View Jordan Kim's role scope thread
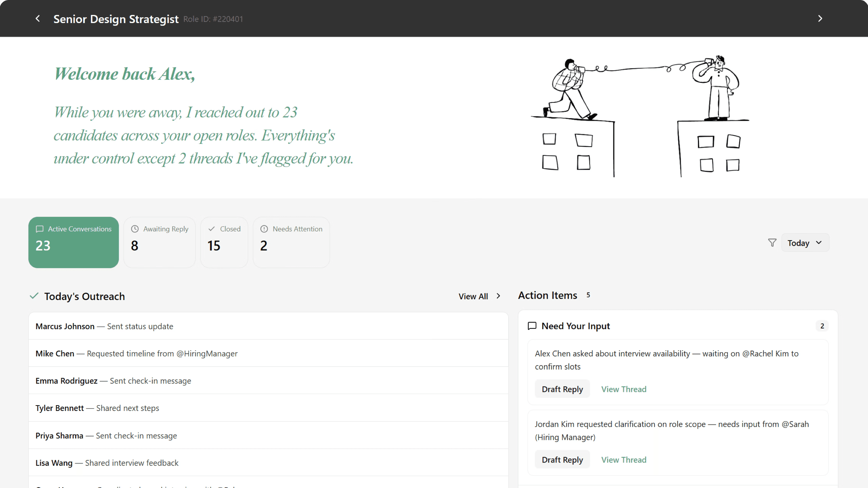This screenshot has height=488, width=868. point(624,460)
